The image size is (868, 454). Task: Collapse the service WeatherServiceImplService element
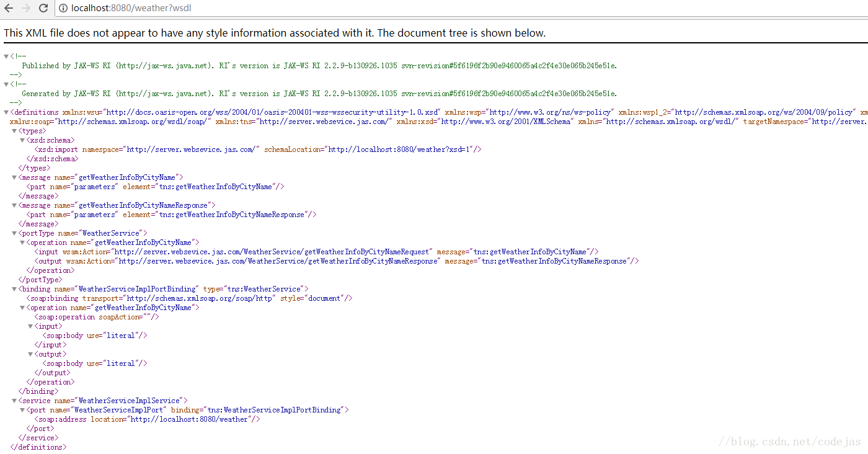pos(14,401)
